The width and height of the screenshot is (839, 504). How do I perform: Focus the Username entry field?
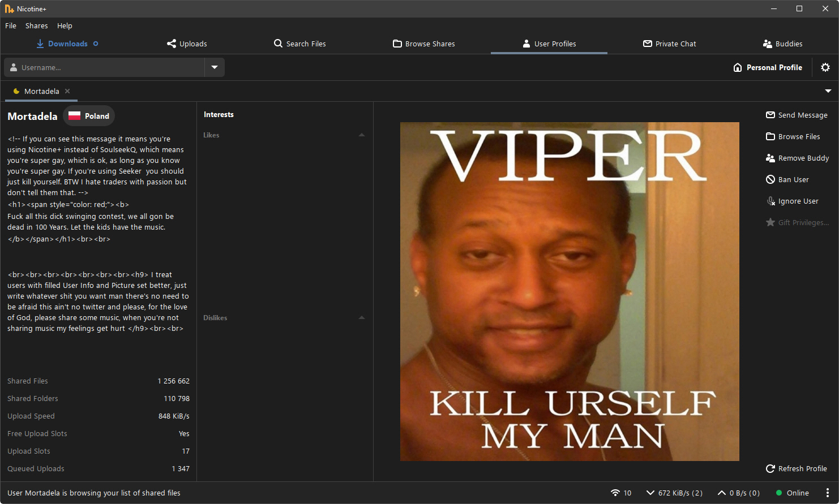coord(104,67)
